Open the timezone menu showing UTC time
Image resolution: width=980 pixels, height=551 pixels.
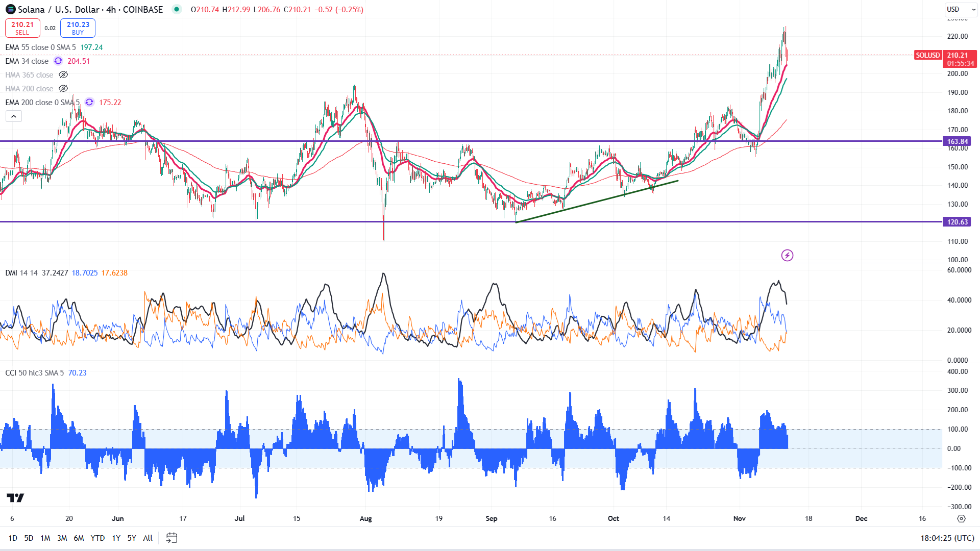tap(947, 538)
